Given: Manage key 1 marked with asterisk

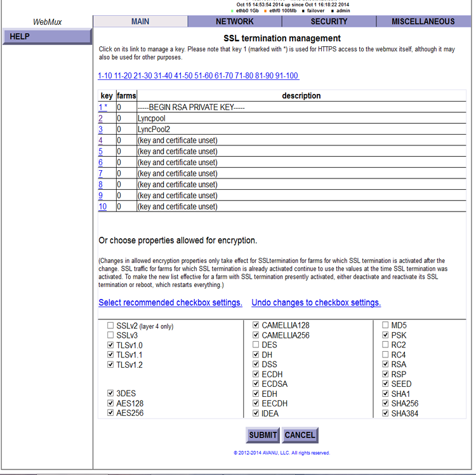Looking at the screenshot, I should (x=103, y=107).
